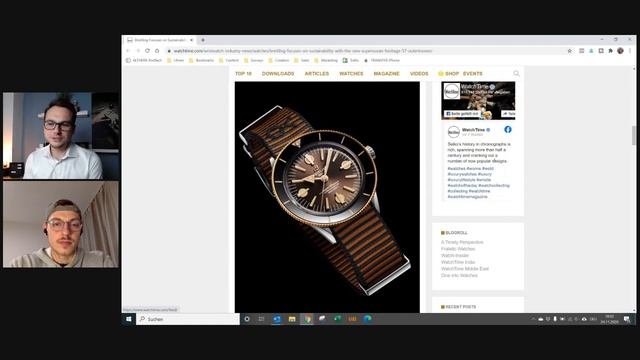Screen dimensions: 640x360
Task: Open the Sales bookmarks folder
Action: [302, 60]
